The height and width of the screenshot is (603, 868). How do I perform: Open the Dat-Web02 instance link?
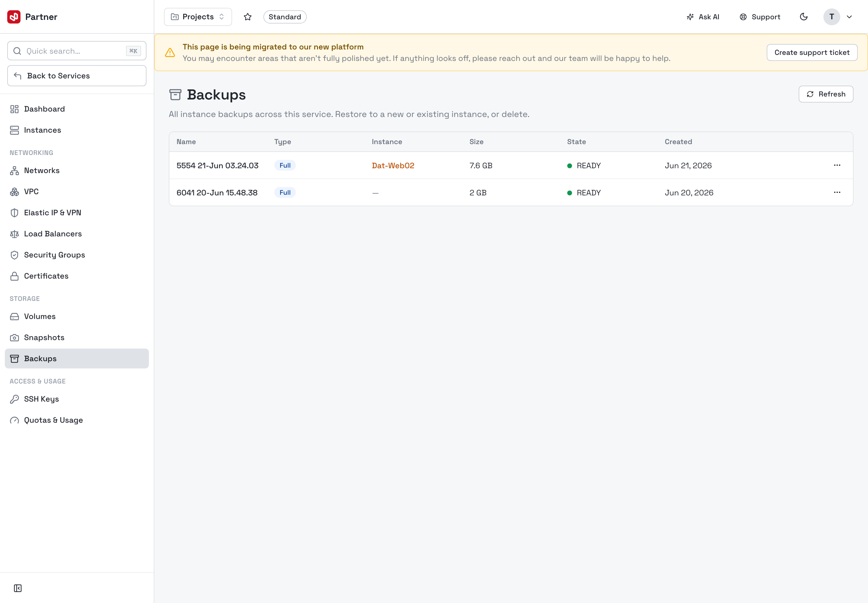point(393,166)
